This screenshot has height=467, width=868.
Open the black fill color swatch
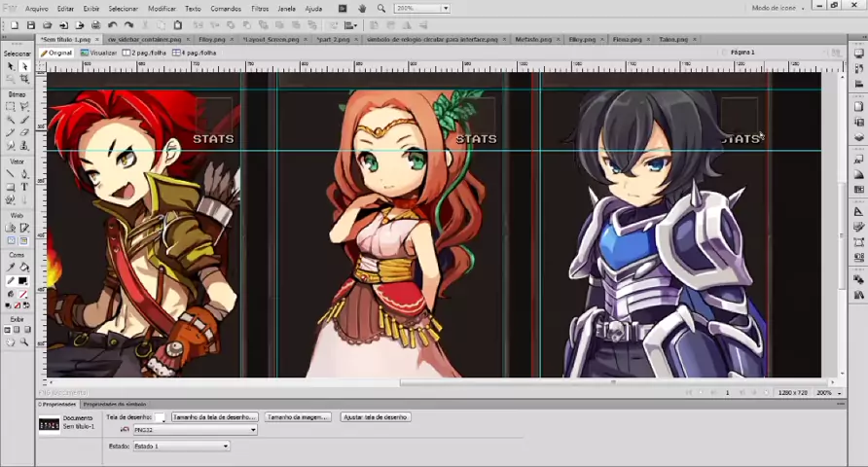(23, 281)
